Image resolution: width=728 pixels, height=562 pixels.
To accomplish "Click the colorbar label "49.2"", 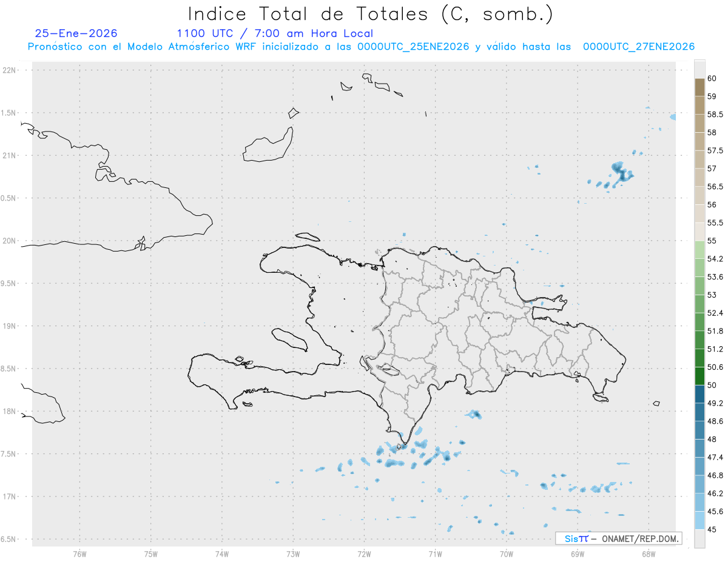I will pos(715,403).
